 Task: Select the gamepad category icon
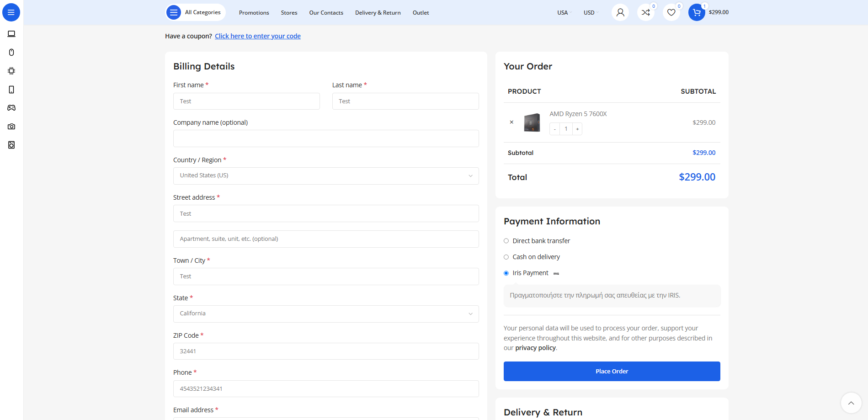(11, 108)
